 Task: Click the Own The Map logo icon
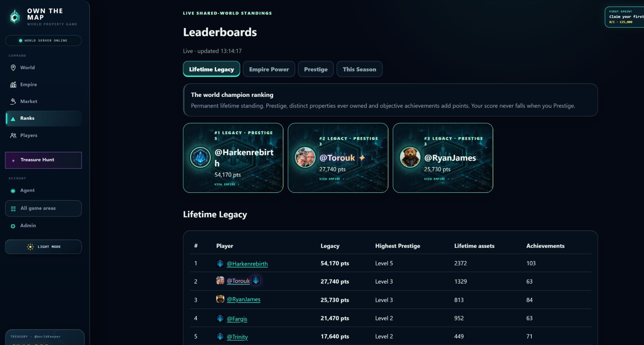pyautogui.click(x=15, y=17)
